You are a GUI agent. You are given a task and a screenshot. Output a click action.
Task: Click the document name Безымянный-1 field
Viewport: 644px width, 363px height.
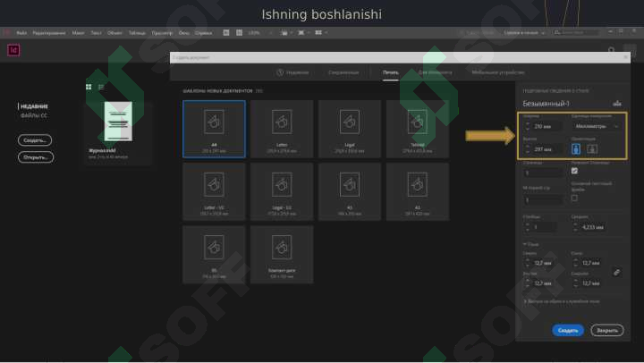coord(546,104)
